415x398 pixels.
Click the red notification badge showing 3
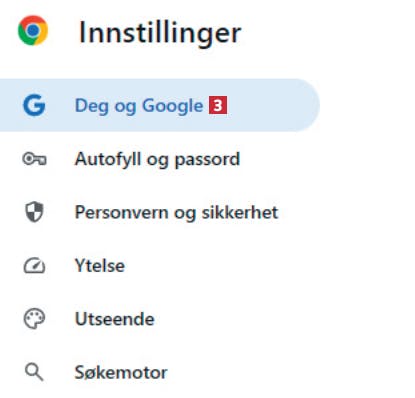(218, 105)
